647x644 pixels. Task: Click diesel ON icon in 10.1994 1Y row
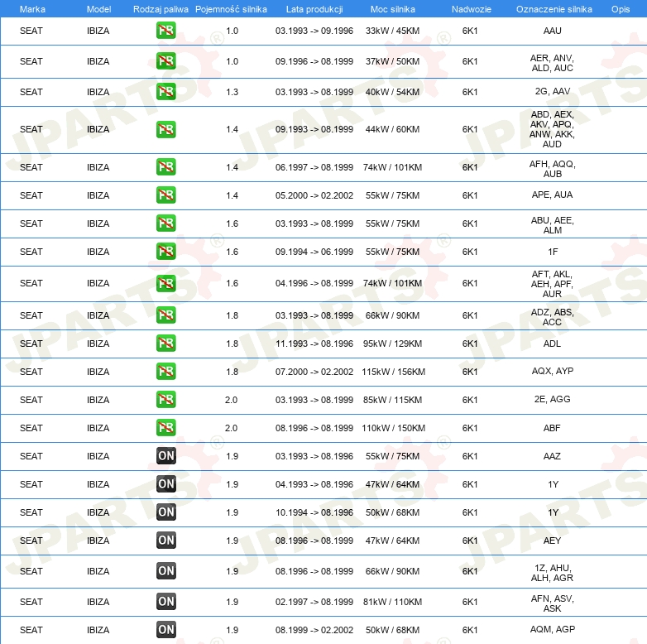[x=165, y=512]
